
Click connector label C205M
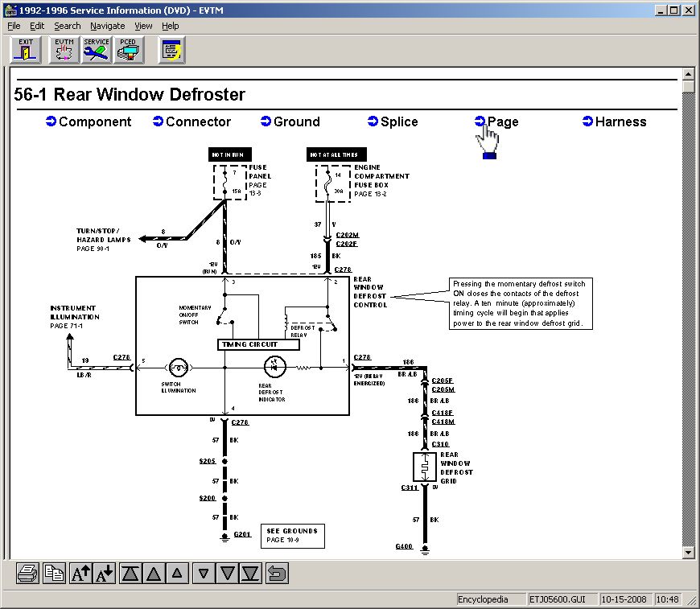pyautogui.click(x=443, y=389)
